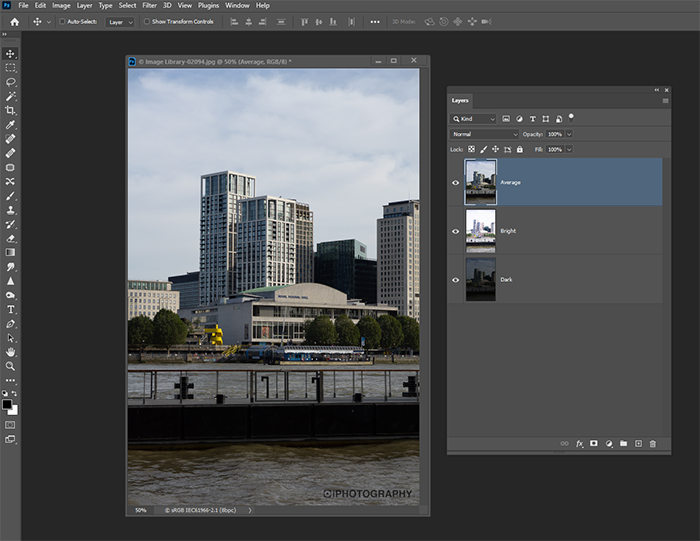Create a new group folder
The image size is (700, 541).
(x=623, y=443)
